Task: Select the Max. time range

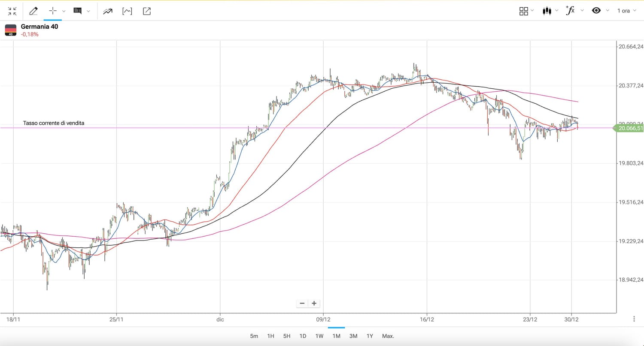Action: tap(388, 336)
